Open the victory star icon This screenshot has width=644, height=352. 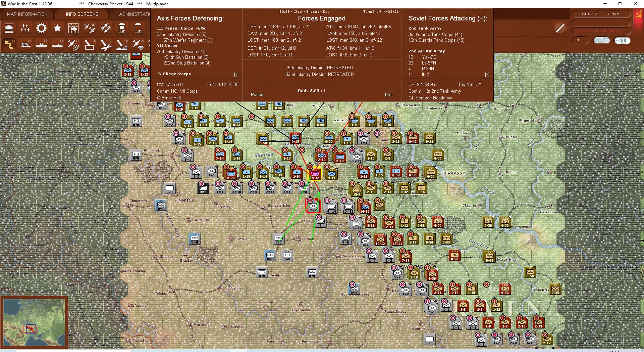tap(57, 28)
